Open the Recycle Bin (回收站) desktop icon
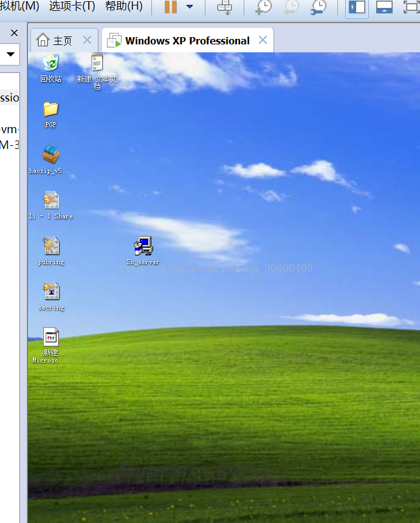This screenshot has height=523, width=420. click(x=50, y=63)
